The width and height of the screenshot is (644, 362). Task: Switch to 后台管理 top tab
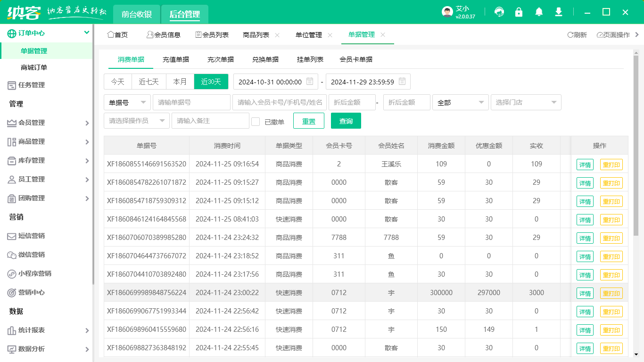pyautogui.click(x=185, y=14)
